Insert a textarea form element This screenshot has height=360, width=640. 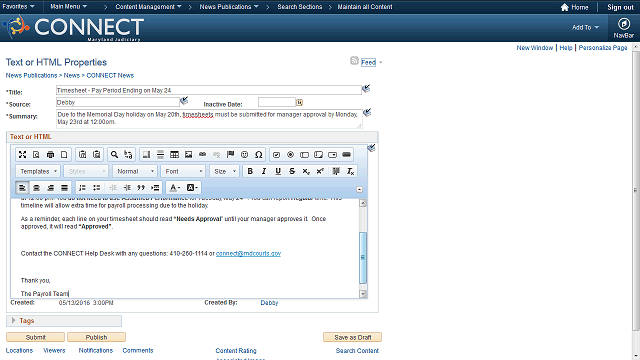pyautogui.click(x=318, y=155)
